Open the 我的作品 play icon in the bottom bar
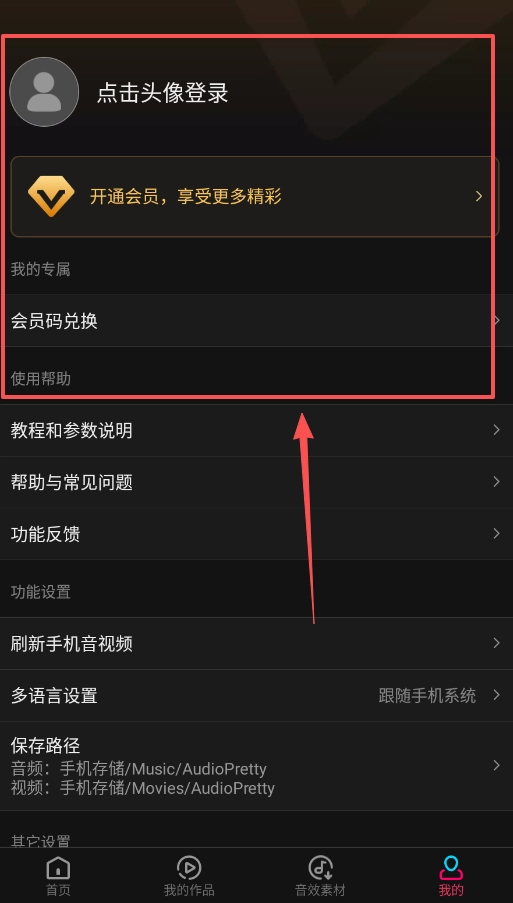 click(x=189, y=867)
